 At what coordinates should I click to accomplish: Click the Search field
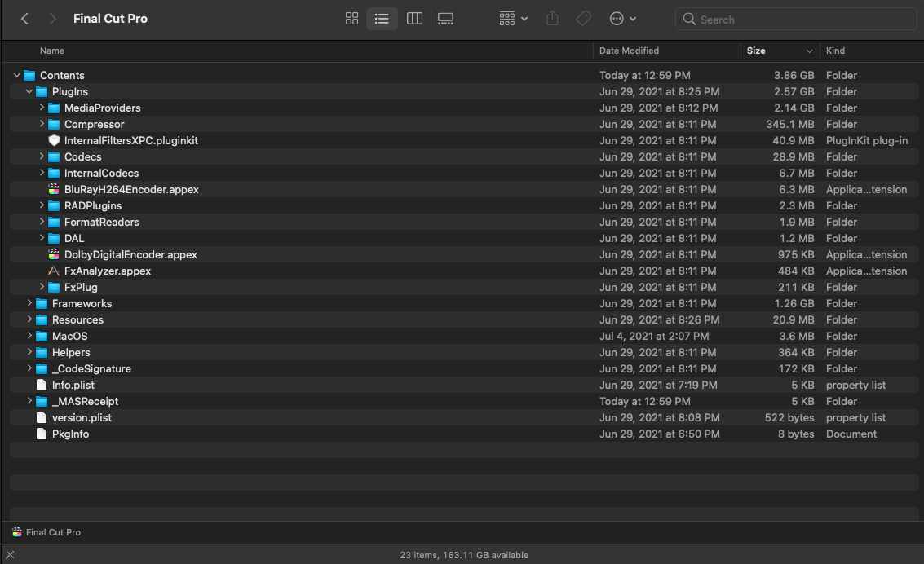[795, 20]
